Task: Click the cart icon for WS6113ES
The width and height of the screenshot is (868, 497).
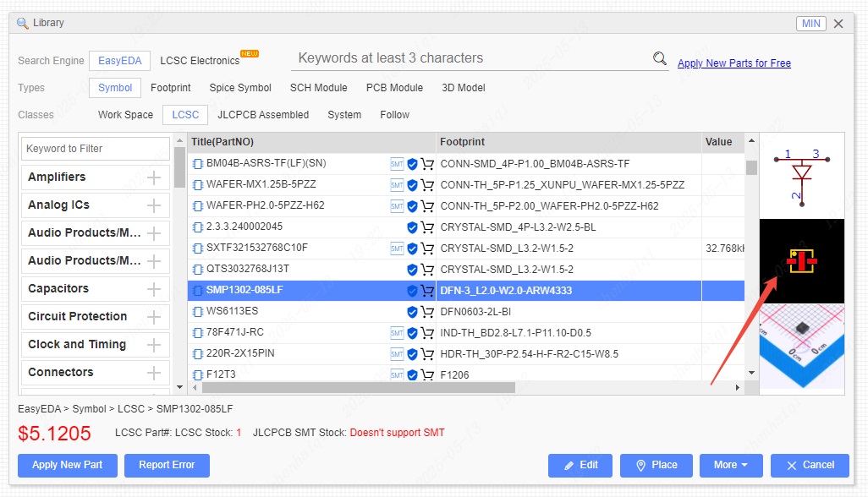Action: 427,312
